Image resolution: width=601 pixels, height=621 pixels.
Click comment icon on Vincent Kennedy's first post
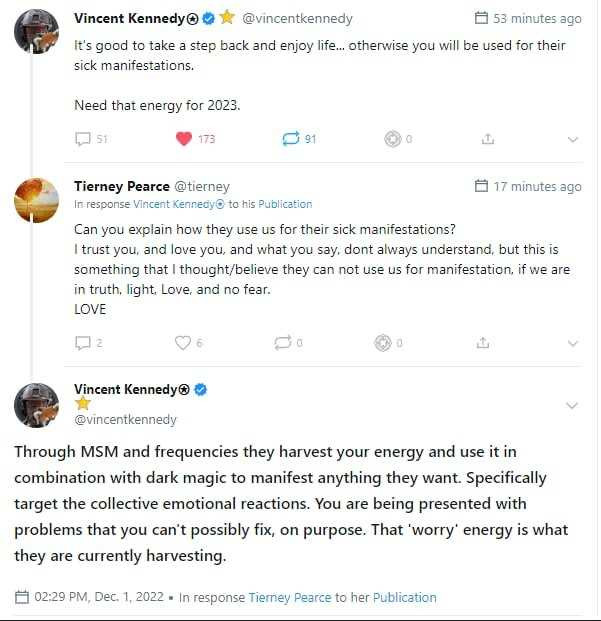[83, 139]
